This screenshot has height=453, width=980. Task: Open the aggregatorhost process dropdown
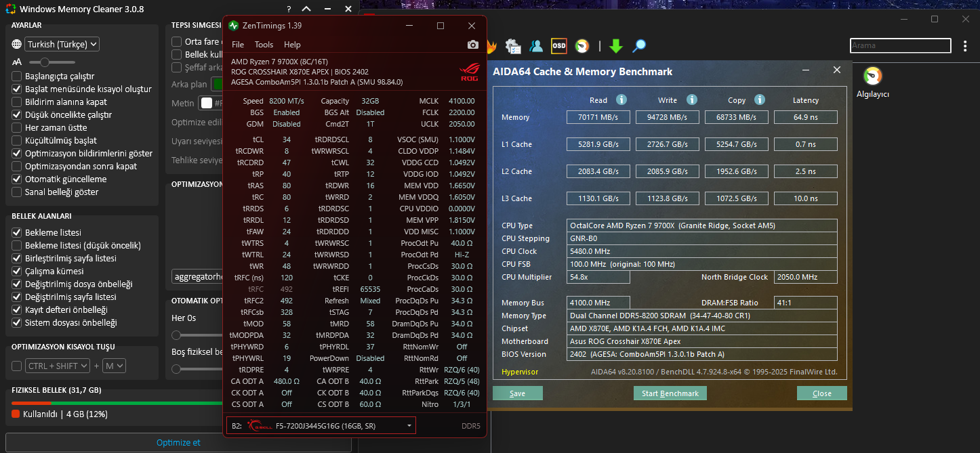198,276
